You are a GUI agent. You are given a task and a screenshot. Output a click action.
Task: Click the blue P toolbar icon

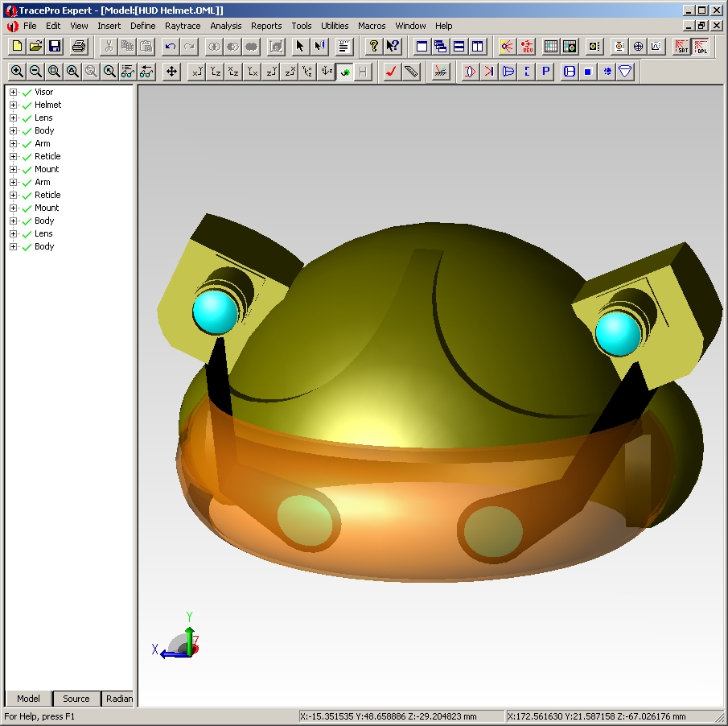546,72
